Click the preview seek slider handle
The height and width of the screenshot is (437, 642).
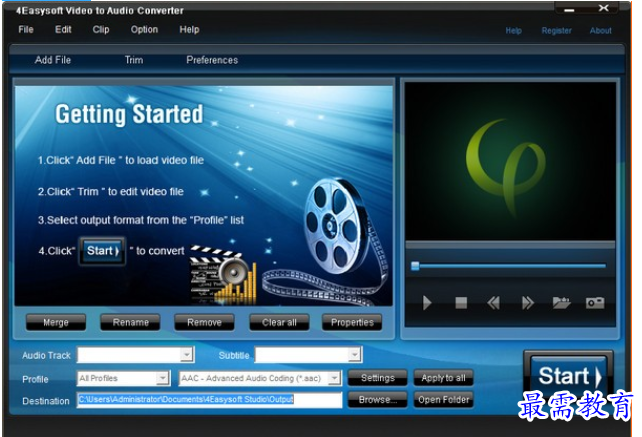pos(415,266)
